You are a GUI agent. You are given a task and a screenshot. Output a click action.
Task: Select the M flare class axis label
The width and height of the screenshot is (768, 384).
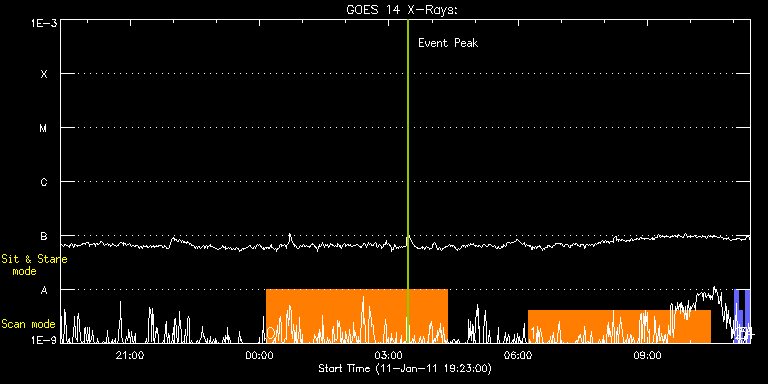tap(44, 128)
